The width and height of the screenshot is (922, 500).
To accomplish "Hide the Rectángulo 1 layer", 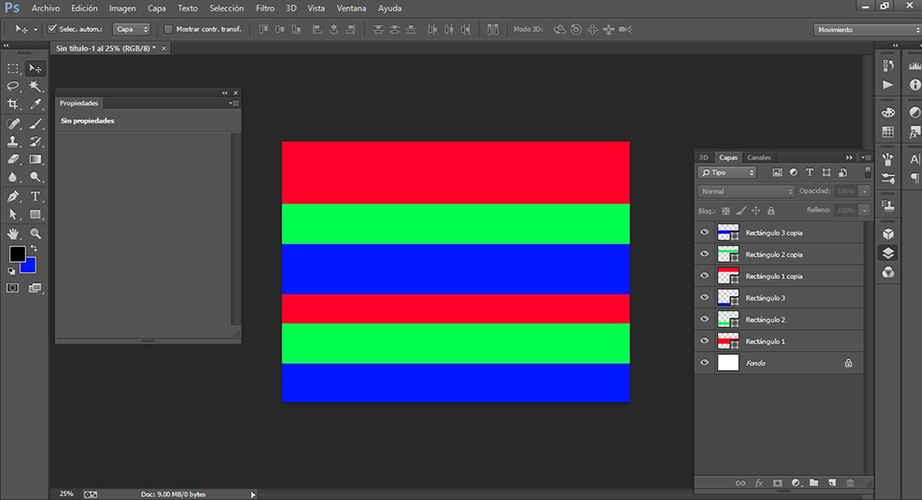I will (x=704, y=341).
